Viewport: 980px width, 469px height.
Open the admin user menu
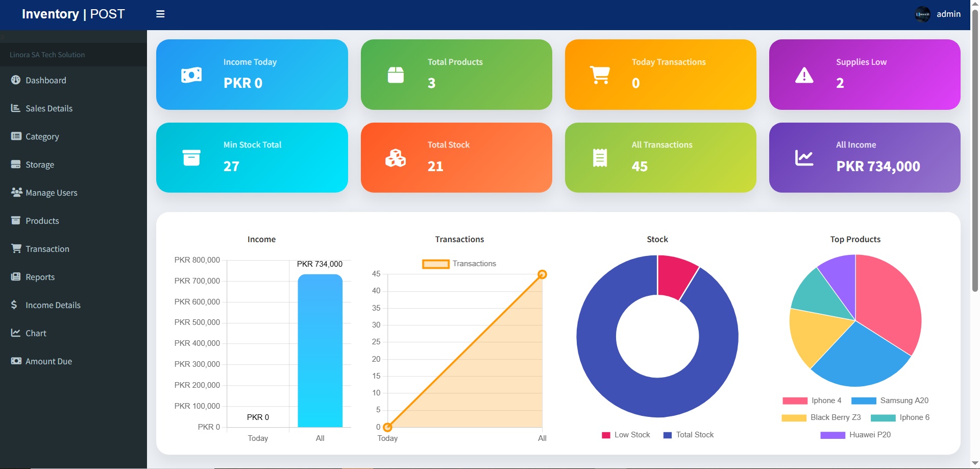click(x=948, y=14)
